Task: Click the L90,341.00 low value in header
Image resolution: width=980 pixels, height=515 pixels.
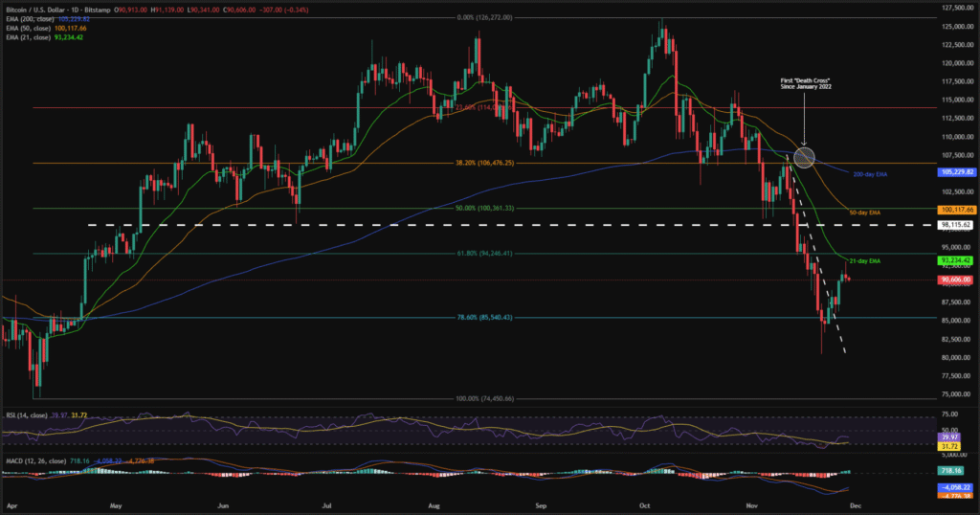Action: coord(204,10)
